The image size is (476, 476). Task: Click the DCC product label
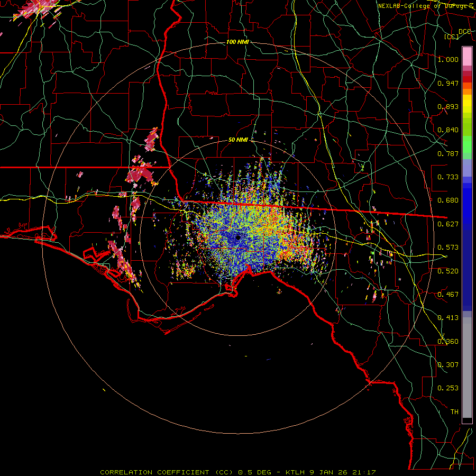coord(464,32)
